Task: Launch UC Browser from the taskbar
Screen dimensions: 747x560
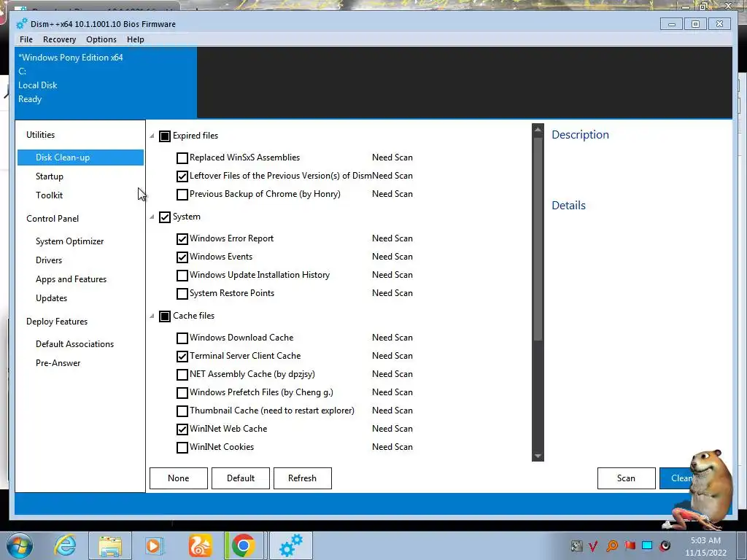Action: click(x=200, y=545)
